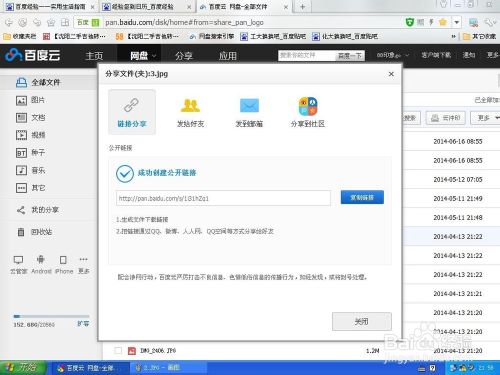
Task: Switch to Baidu Cloud browser taskbar item
Action: (90, 368)
